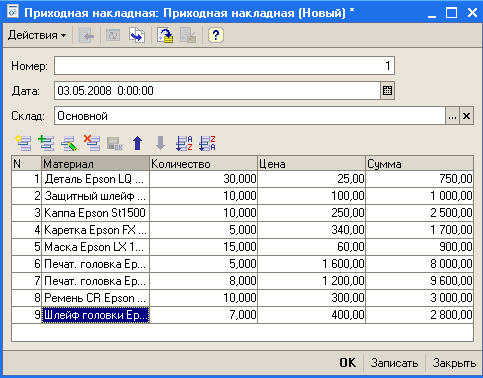Image resolution: width=483 pixels, height=378 pixels.
Task: Move the row up with the blue arrow
Action: (x=137, y=143)
